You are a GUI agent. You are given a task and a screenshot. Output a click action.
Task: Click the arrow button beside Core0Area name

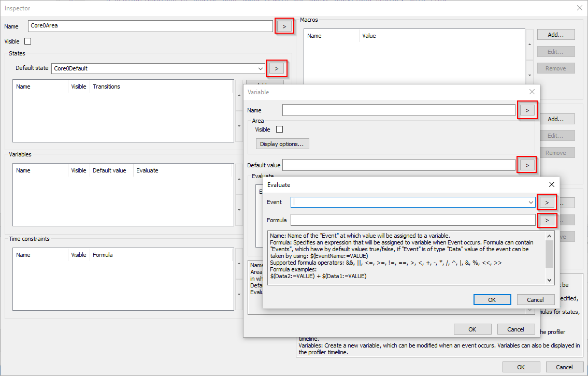[284, 26]
